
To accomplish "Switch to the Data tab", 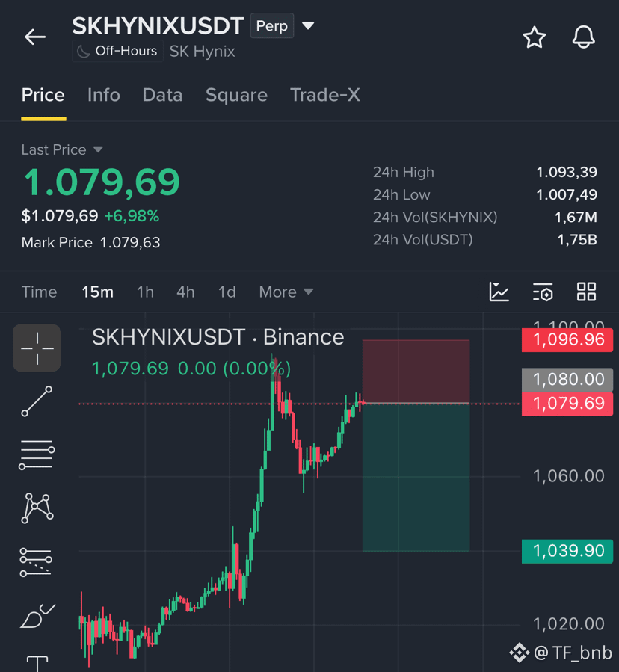I will 162,95.
